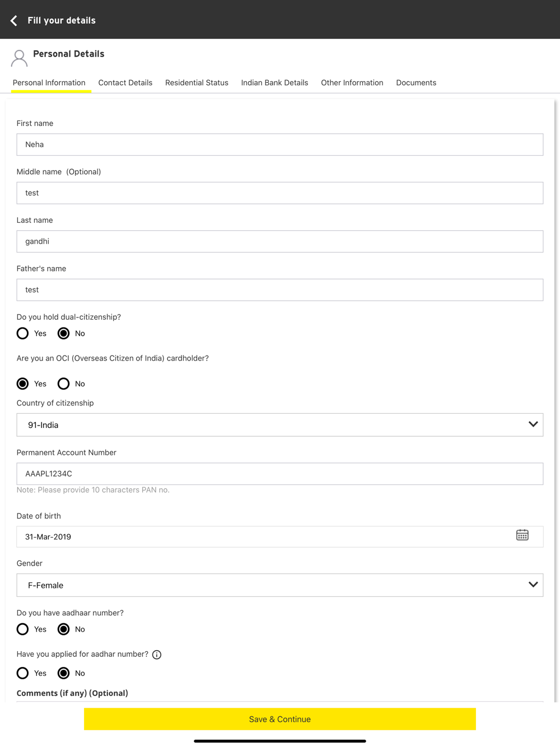560x747 pixels.
Task: Click the Last name field
Action: pos(280,241)
